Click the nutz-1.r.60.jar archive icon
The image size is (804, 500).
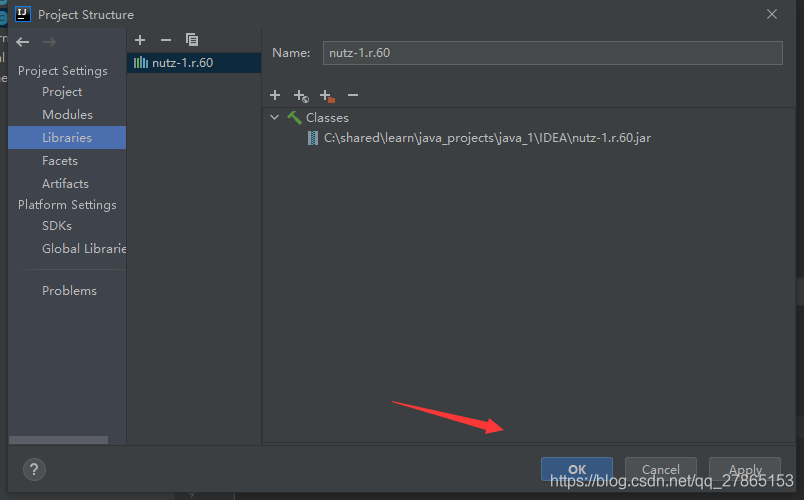coord(312,138)
